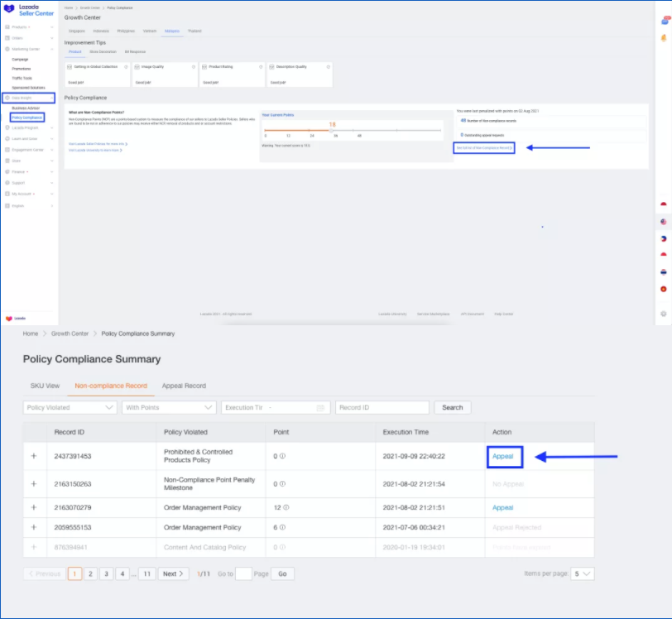Open the settings gear in right sidebar
672x619 pixels.
point(664,314)
